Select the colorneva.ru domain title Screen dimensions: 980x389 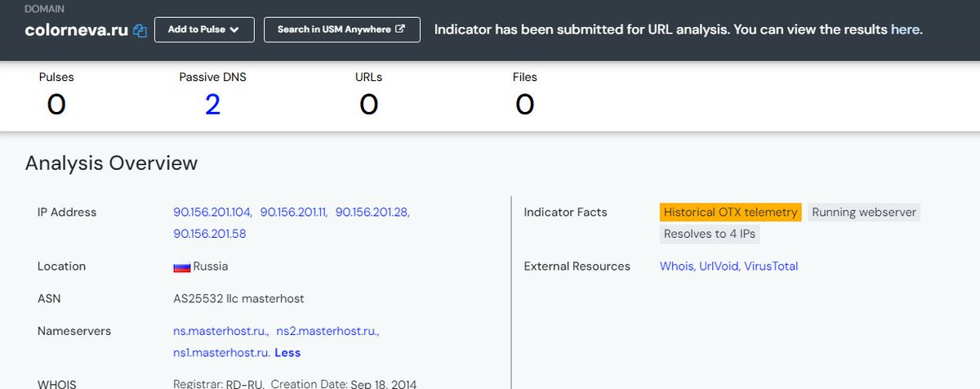coord(77,30)
